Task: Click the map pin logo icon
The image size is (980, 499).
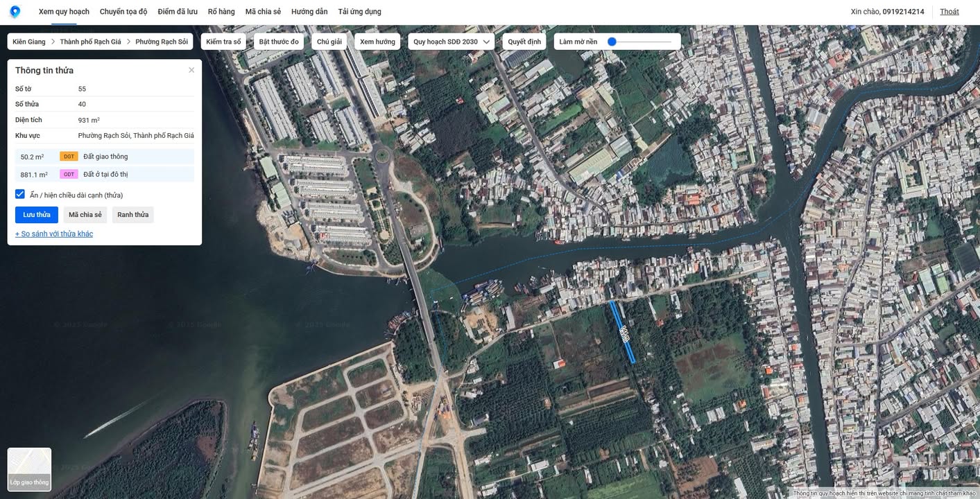Action: [x=15, y=12]
